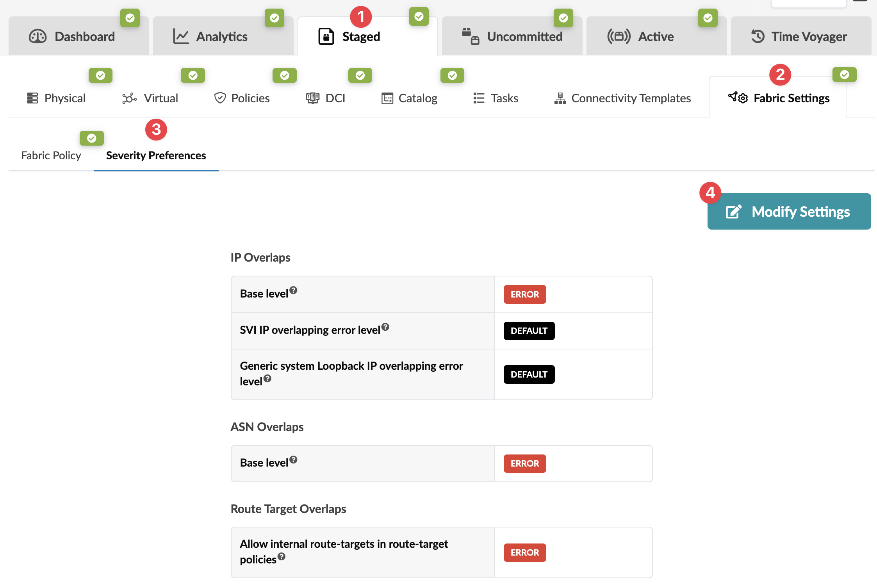The width and height of the screenshot is (877, 588).
Task: Click ERROR badge for IP Overlaps Base level
Action: 524,294
